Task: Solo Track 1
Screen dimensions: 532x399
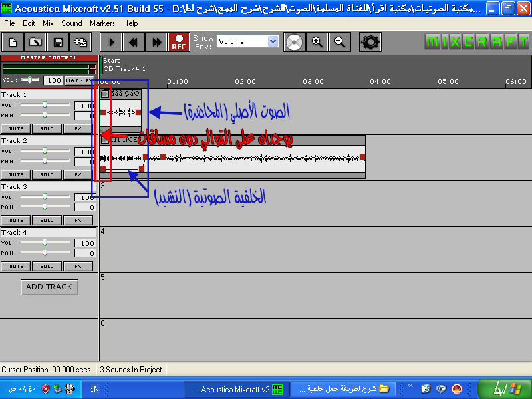Action: (47, 129)
